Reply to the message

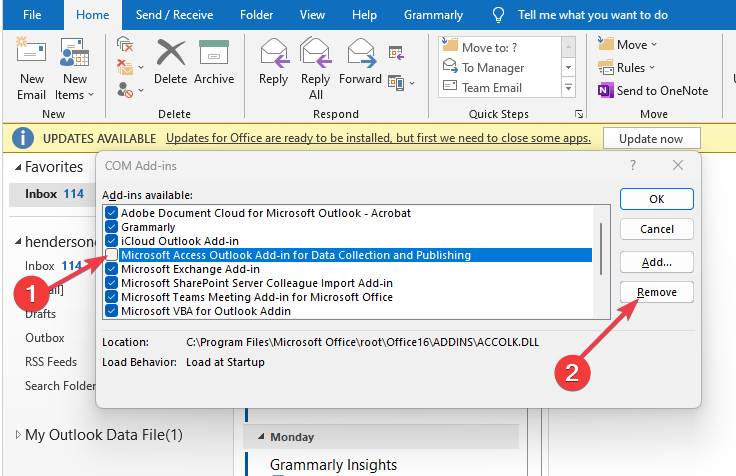coord(274,62)
